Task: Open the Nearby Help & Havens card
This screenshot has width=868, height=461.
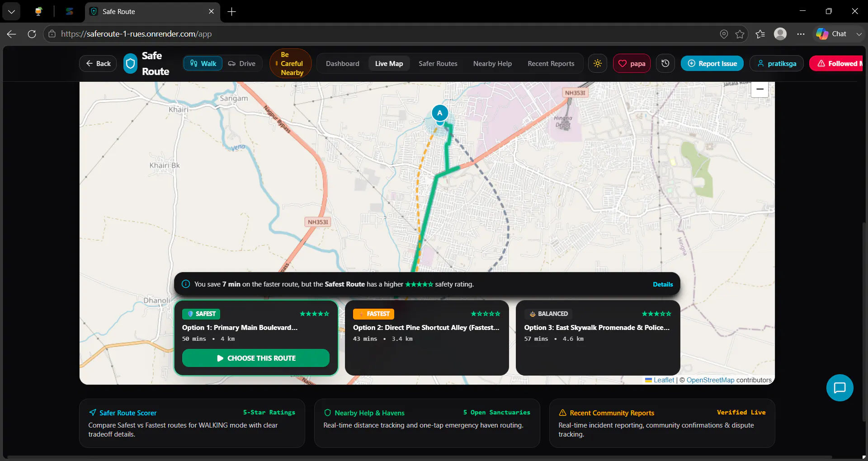Action: pos(427,423)
